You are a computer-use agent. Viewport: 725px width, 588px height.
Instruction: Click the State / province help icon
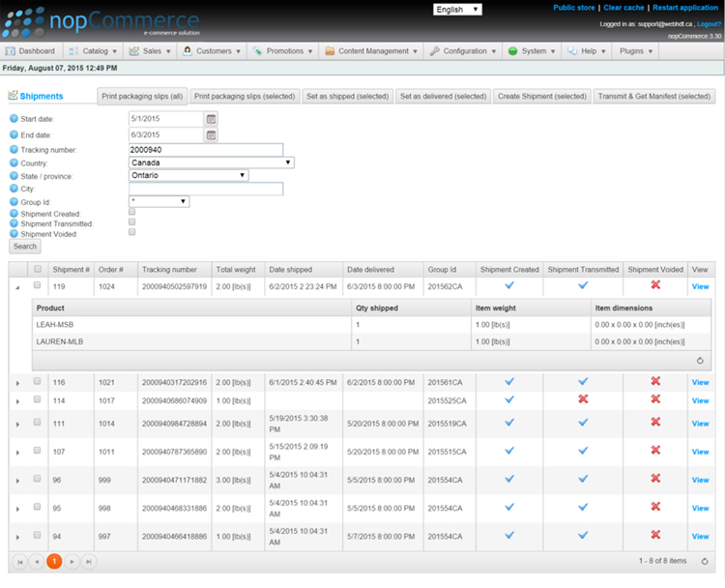click(14, 176)
